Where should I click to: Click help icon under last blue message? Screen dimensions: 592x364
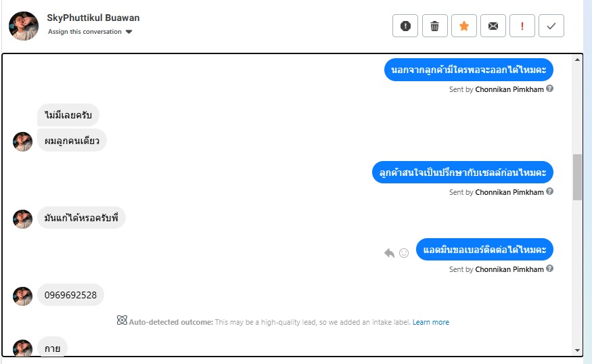(550, 269)
